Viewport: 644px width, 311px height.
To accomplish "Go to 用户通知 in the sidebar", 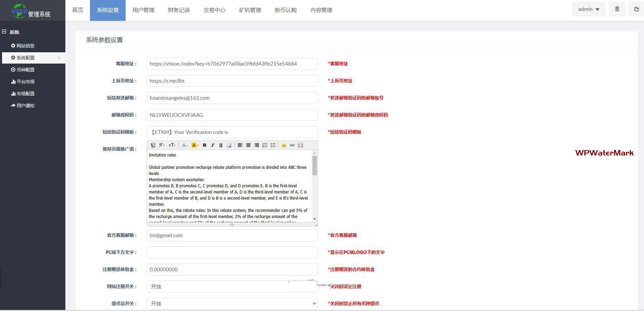I will (x=25, y=106).
